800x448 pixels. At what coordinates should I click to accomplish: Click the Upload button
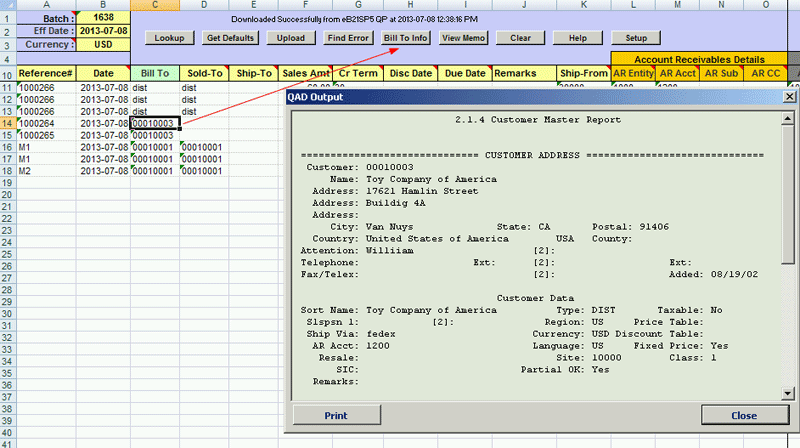tap(290, 38)
